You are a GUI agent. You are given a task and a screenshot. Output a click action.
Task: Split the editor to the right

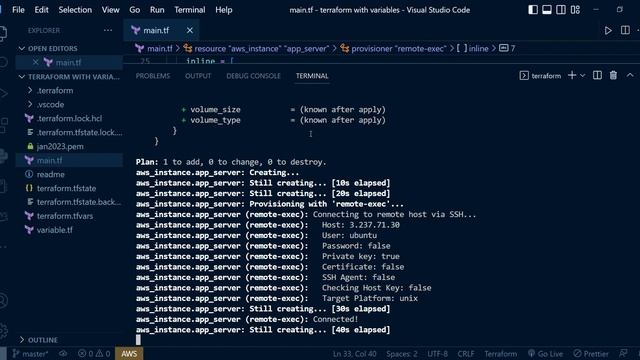tap(625, 30)
